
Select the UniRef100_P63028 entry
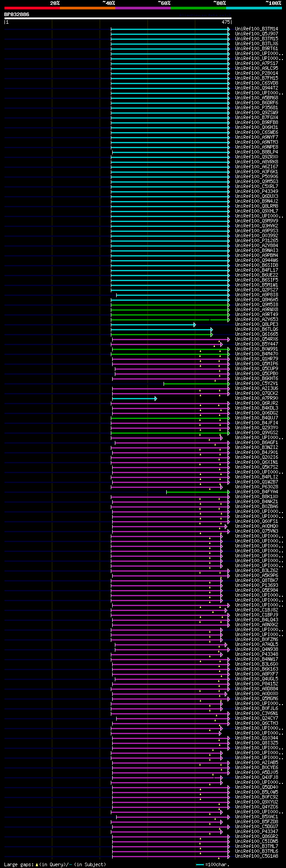point(257,487)
